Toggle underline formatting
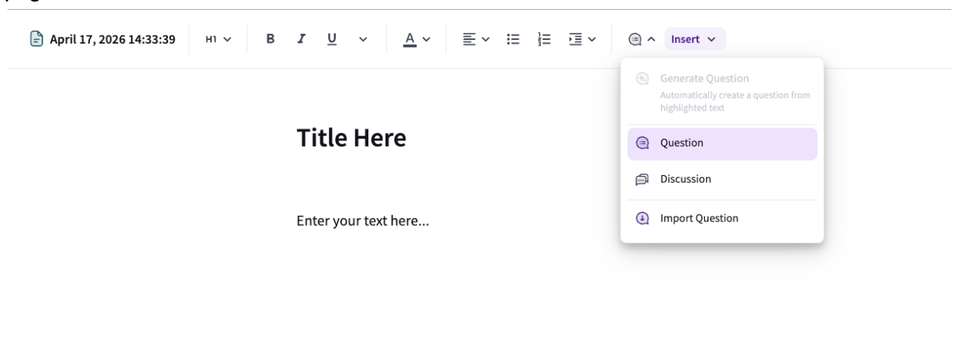Viewport: 980px width, 358px height. [331, 39]
